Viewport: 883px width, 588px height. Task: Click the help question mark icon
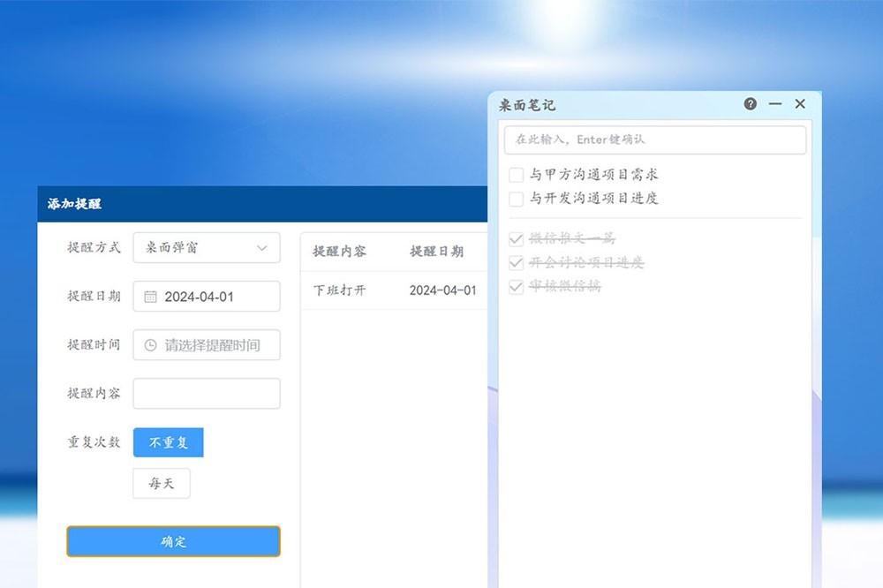[750, 104]
